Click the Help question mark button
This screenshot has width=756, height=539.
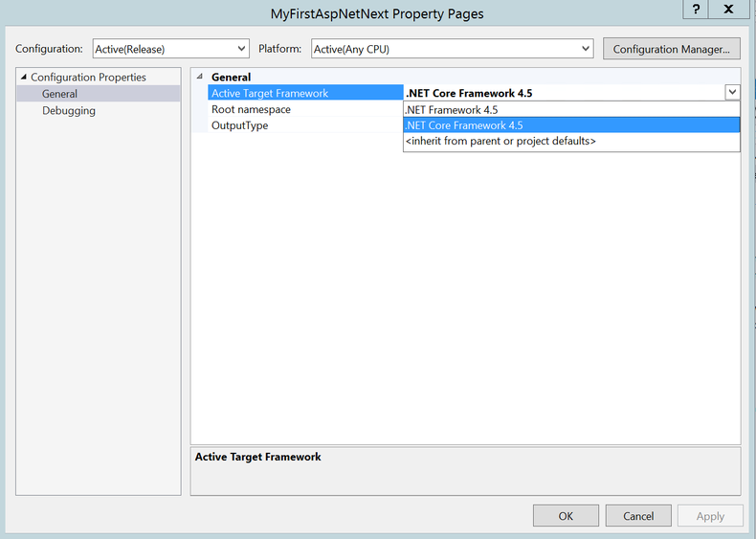coord(696,10)
